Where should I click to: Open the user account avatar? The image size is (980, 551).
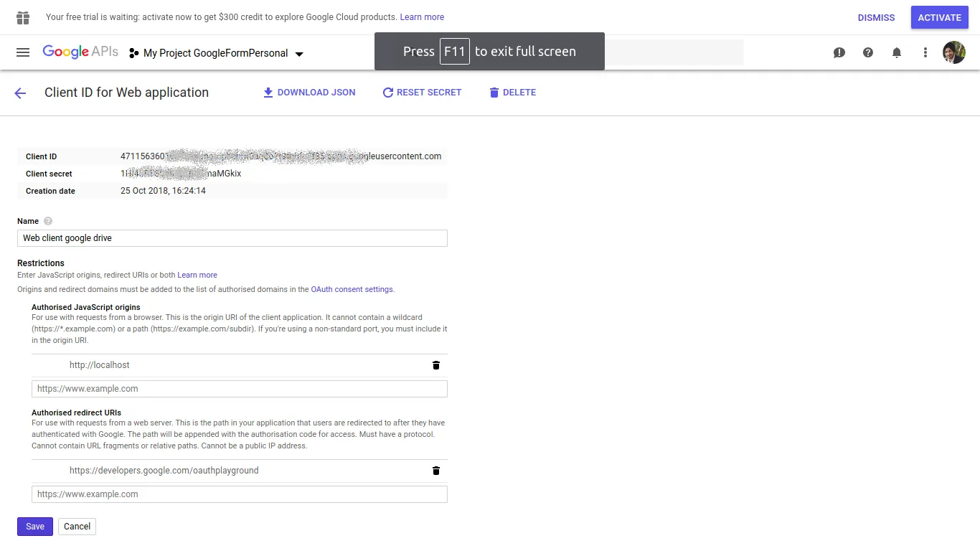point(954,52)
